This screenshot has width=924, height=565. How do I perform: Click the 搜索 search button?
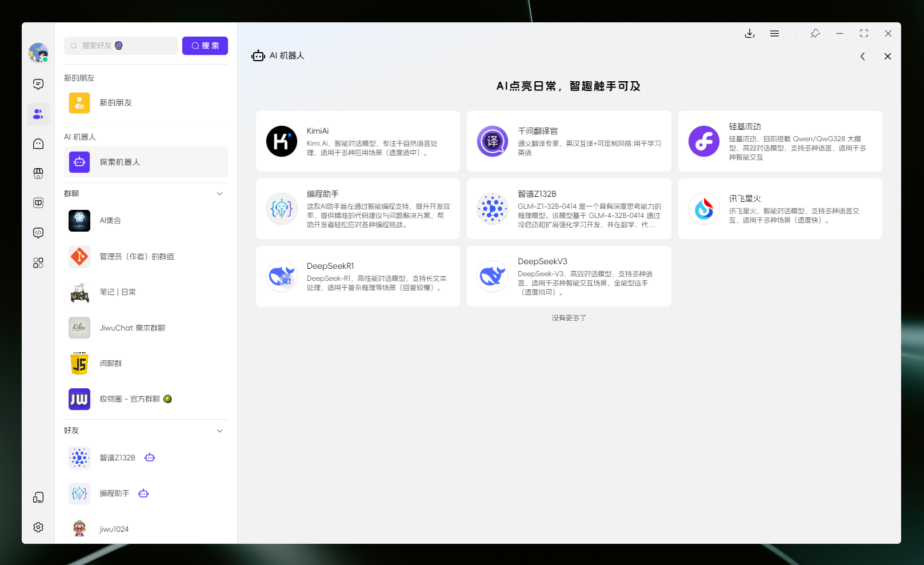pyautogui.click(x=205, y=46)
